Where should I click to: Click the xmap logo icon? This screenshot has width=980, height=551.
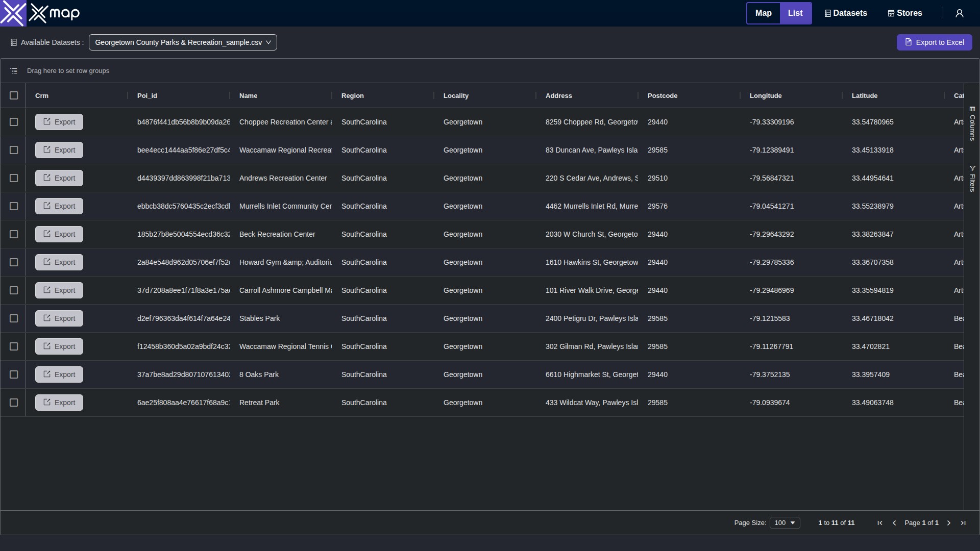[x=13, y=13]
